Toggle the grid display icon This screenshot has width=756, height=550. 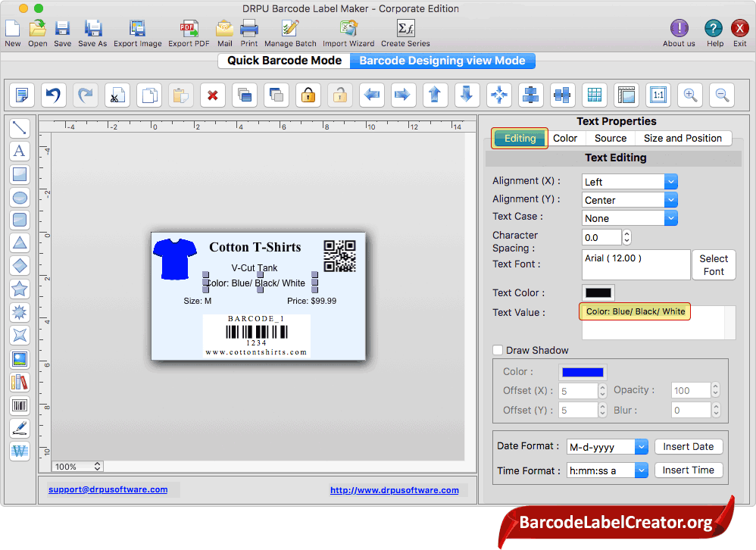coord(595,95)
